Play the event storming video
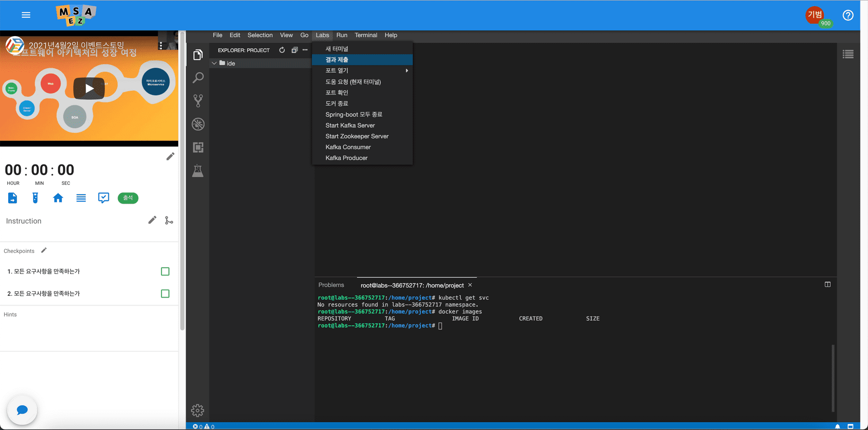868x430 pixels. click(x=89, y=89)
